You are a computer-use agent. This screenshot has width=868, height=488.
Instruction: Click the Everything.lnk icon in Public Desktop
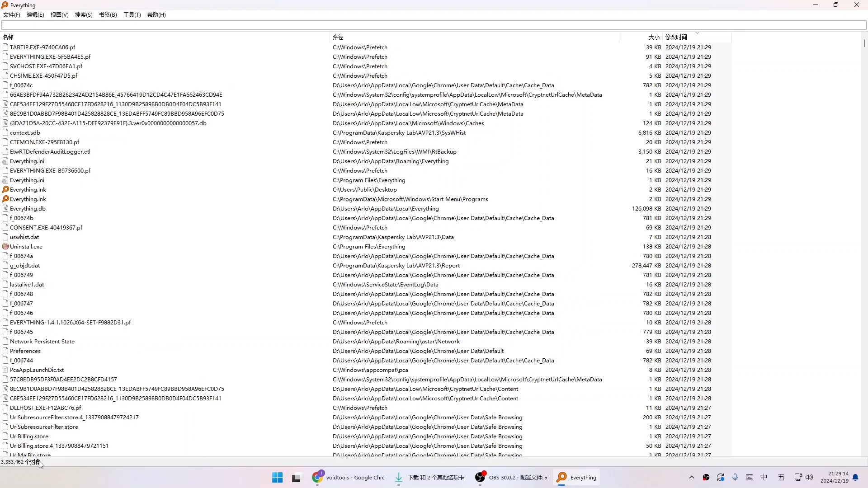pyautogui.click(x=5, y=190)
